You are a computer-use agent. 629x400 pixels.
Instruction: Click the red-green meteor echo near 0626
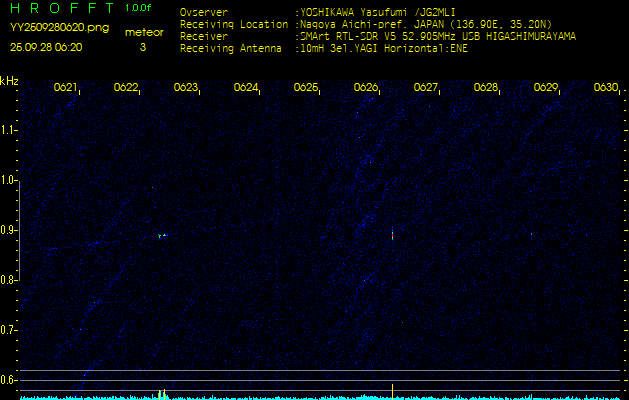(x=392, y=234)
